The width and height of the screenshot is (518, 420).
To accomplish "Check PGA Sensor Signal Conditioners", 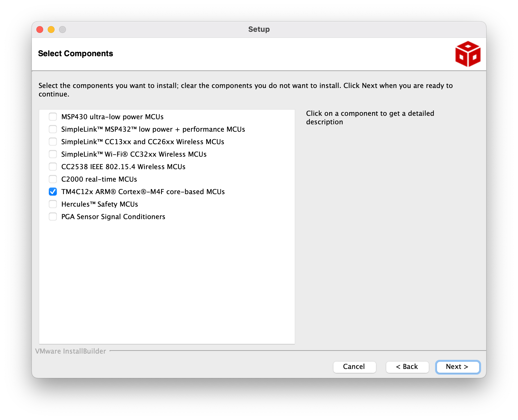I will point(53,217).
